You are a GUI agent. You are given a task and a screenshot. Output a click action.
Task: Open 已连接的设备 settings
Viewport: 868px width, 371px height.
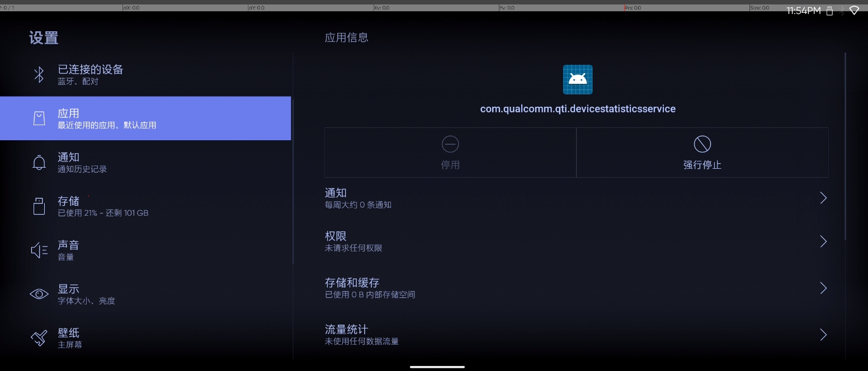tap(145, 74)
